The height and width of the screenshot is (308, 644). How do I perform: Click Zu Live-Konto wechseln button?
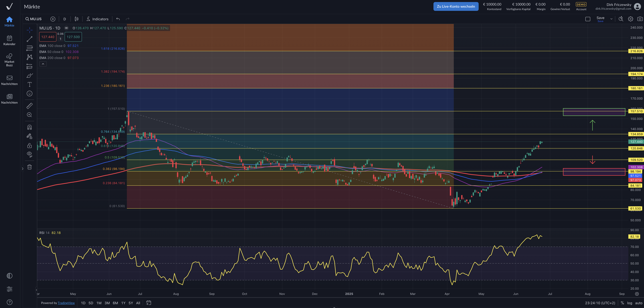(x=456, y=6)
